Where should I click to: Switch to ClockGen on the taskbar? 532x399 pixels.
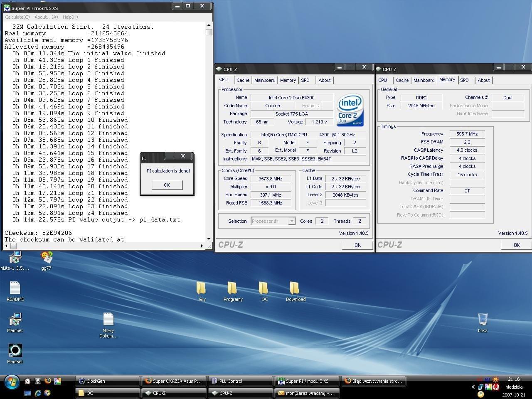(x=107, y=381)
